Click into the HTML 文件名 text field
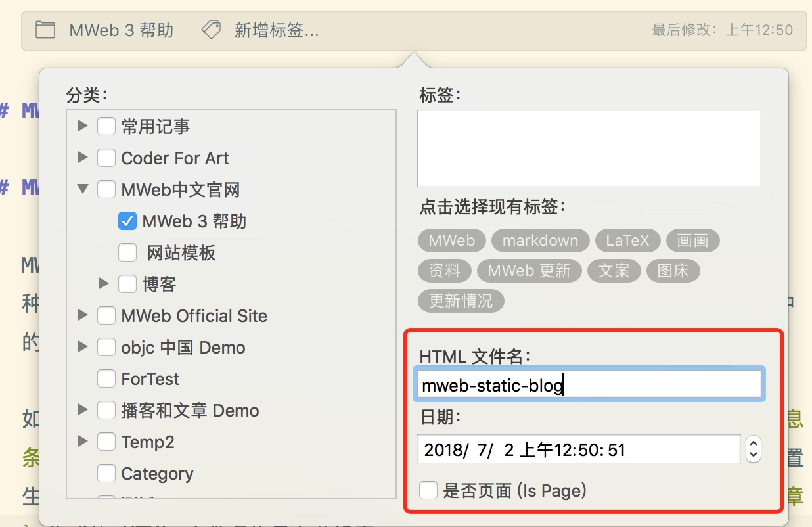The image size is (812, 527). click(589, 385)
